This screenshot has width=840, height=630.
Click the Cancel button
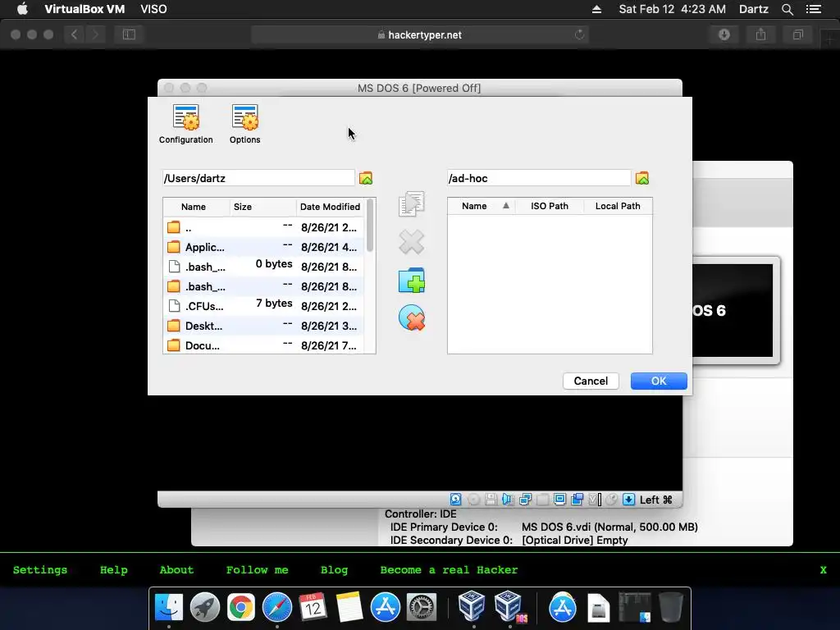click(591, 381)
